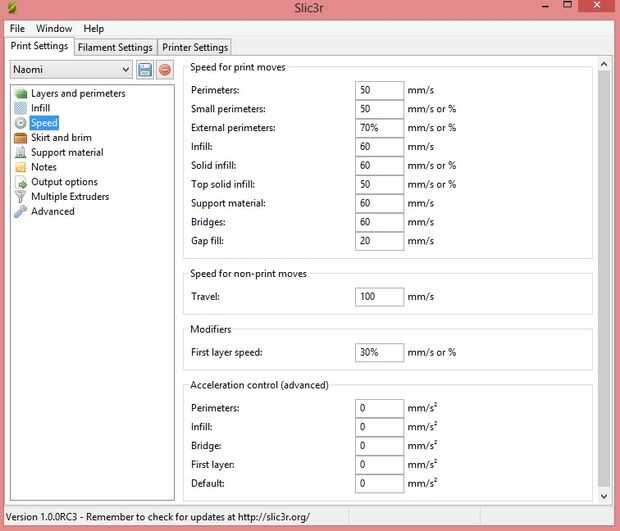Click the Gap fill speed field
Screen dimensions: 620x531
click(x=379, y=241)
